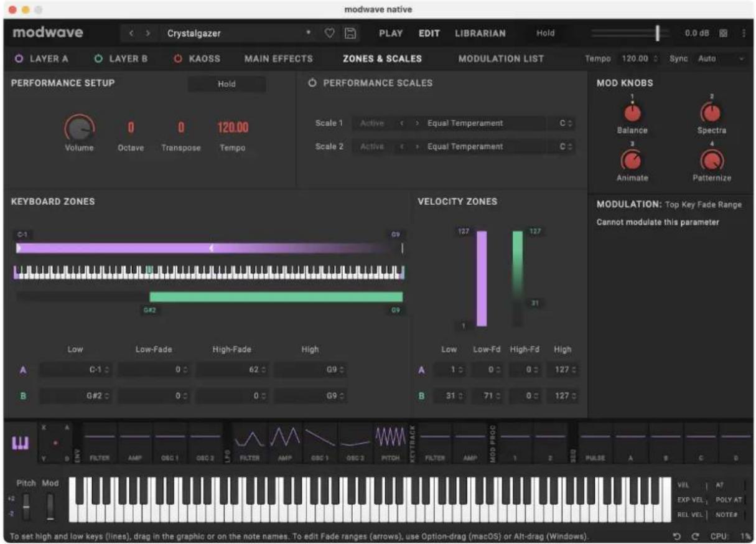Screen dimensions: 756x544
Task: Select the Seq Pulse lane thumbnail
Action: pos(596,443)
